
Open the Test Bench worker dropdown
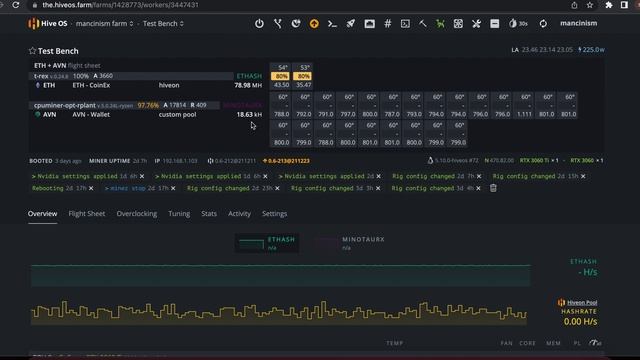coord(163,24)
